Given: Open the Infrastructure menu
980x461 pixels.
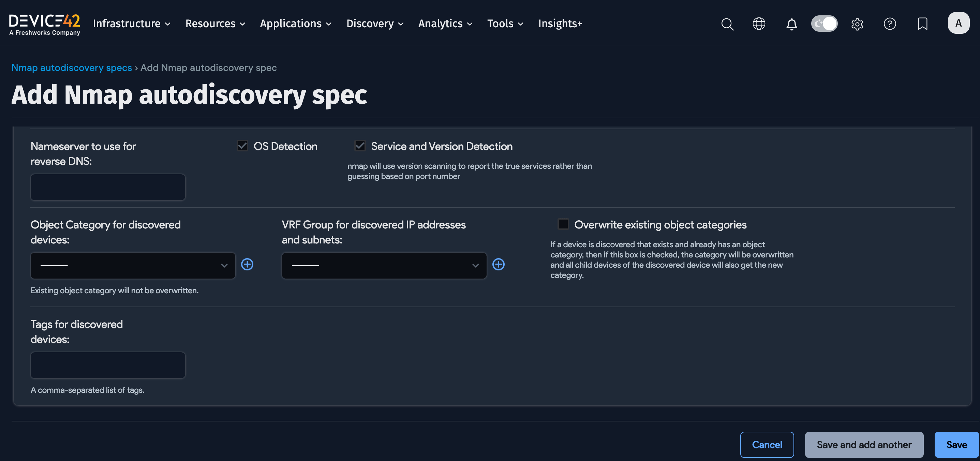Looking at the screenshot, I should [131, 23].
